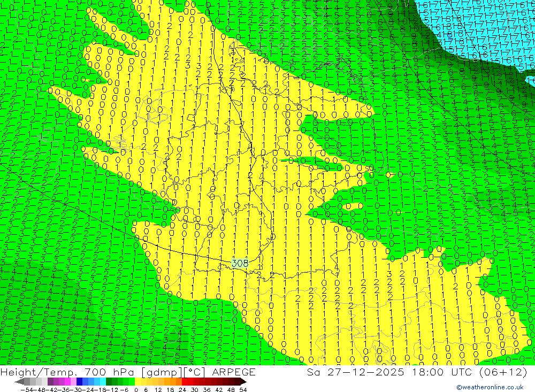Click the yellow 0 degree legend swatch

pos(138,382)
